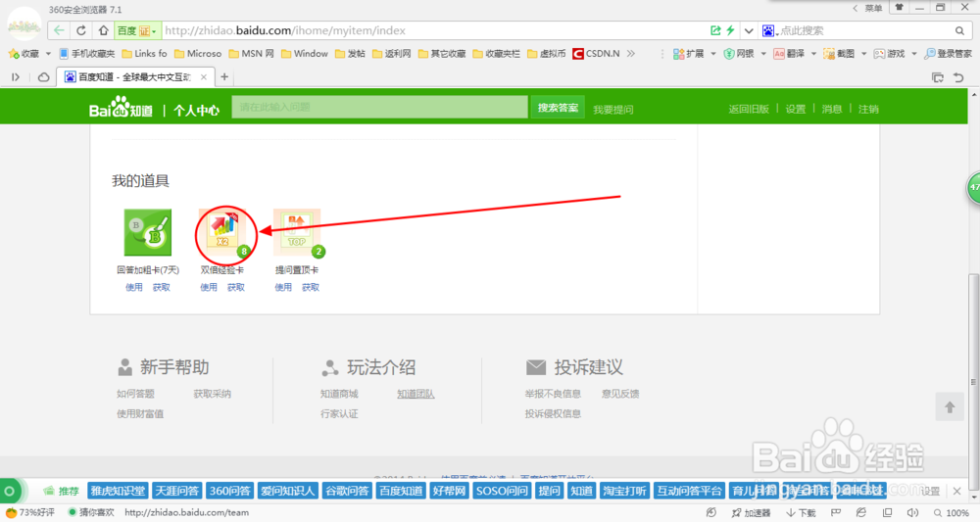
Task: Open the 百度知道 shortcut in the bottom bar
Action: [401, 491]
